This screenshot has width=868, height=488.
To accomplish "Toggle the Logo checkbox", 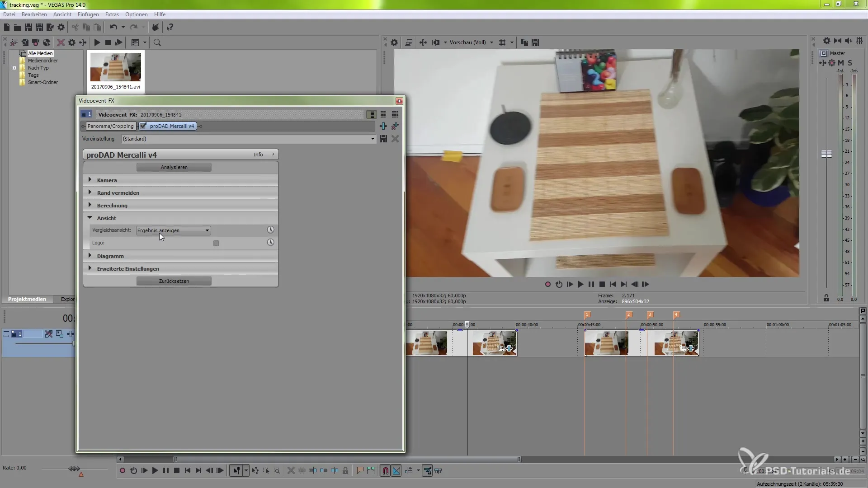I will (x=216, y=243).
